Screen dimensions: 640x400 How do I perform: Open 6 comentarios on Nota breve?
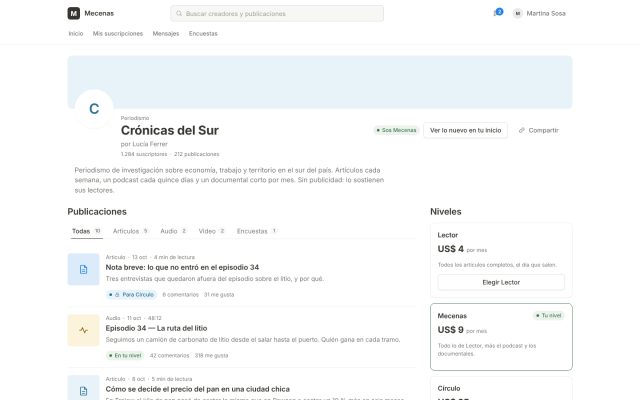coord(180,295)
